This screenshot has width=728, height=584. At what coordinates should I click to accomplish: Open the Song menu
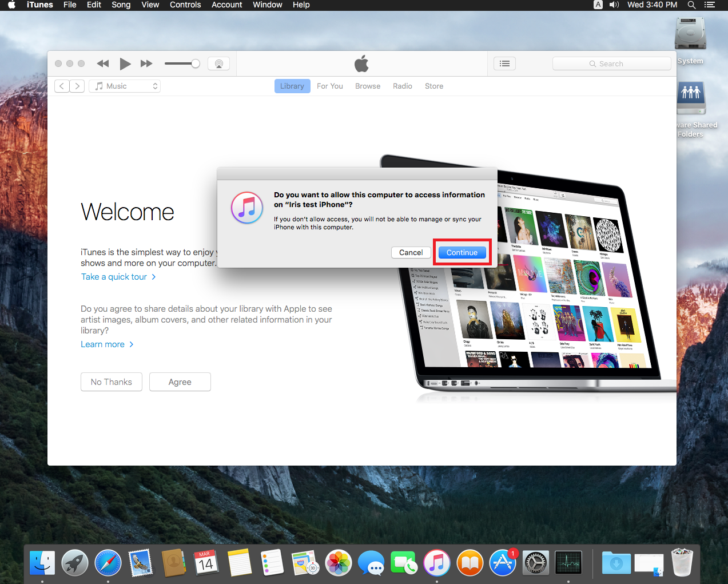pyautogui.click(x=121, y=5)
